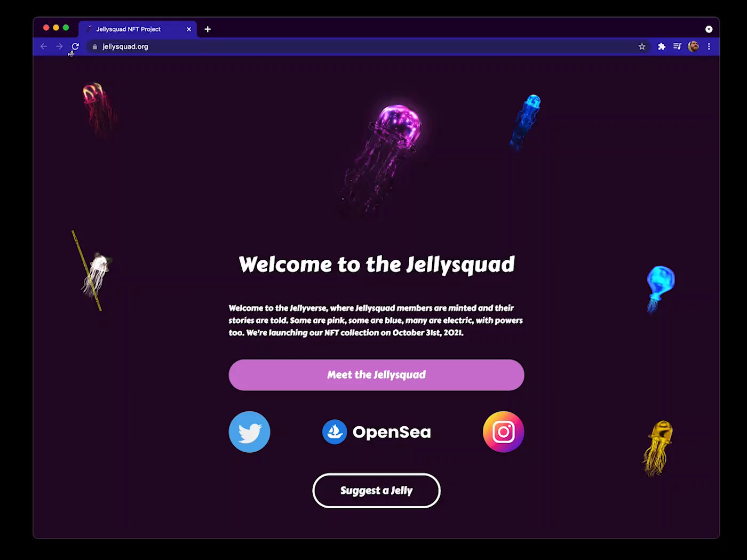Click the Suggest a Jelly button
This screenshot has height=560, width=747.
coord(376,491)
